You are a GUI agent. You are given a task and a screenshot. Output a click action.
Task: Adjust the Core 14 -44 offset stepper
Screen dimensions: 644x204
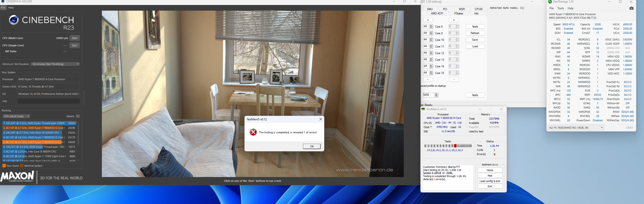coord(431,66)
